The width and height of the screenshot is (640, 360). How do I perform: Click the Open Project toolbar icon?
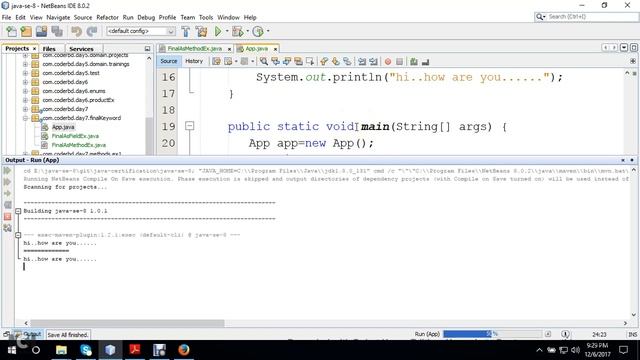pos(42,31)
